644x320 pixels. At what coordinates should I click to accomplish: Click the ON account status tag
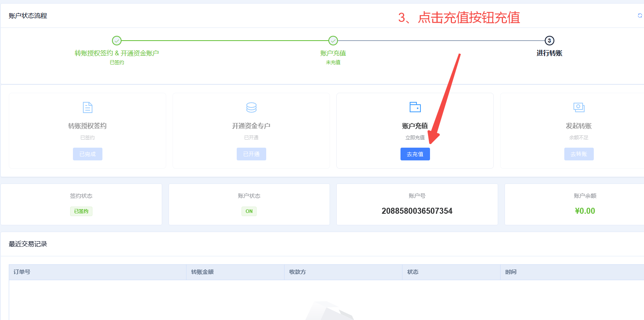(x=249, y=211)
